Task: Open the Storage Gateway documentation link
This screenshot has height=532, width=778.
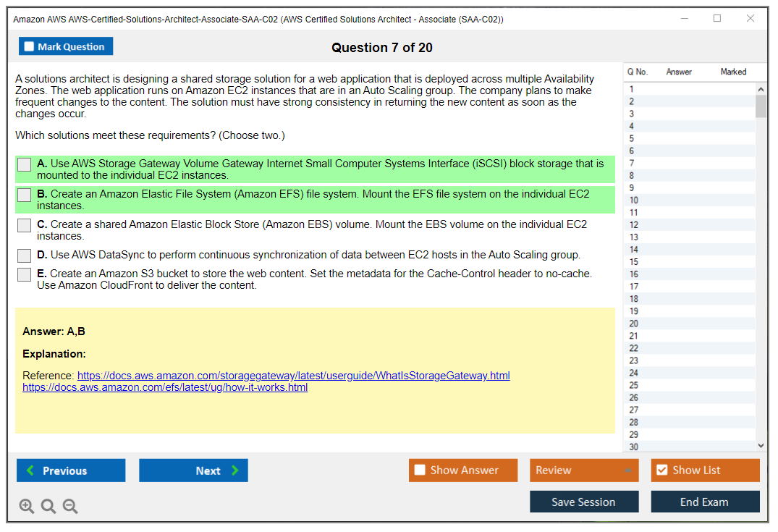Action: [293, 376]
